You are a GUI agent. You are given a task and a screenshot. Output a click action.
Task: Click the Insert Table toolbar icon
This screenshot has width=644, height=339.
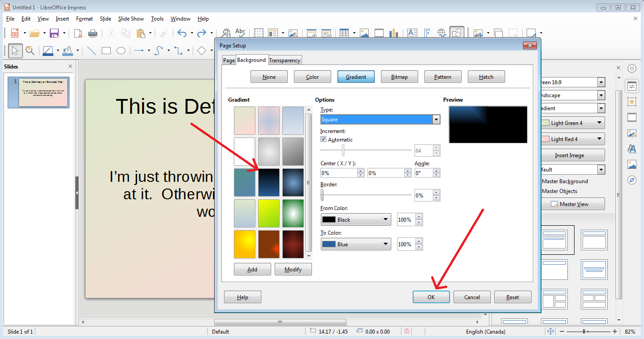pyautogui.click(x=344, y=33)
